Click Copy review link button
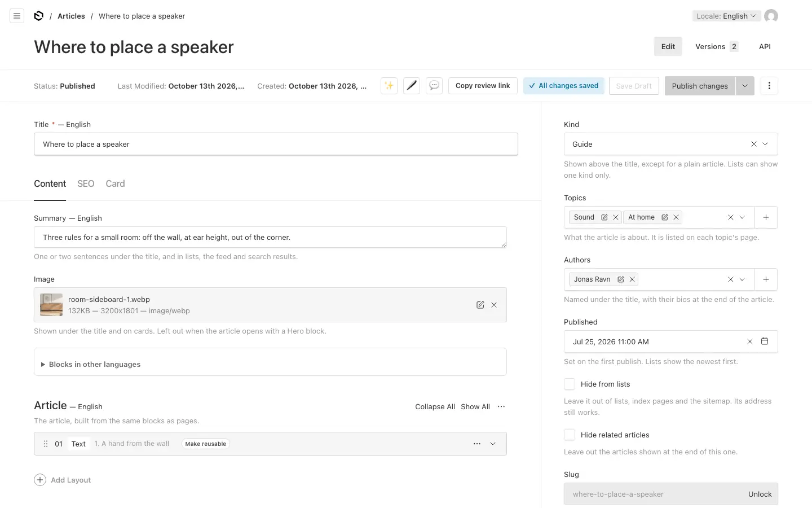This screenshot has width=812, height=508. (x=483, y=86)
